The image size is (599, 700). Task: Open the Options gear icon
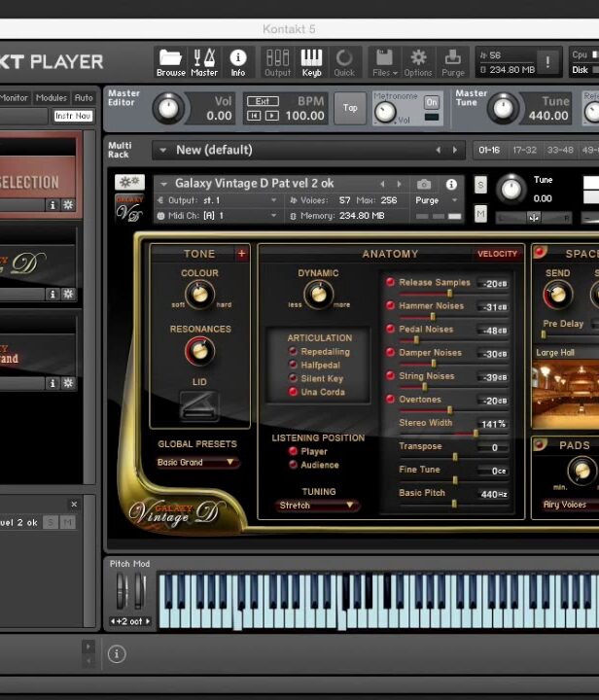[x=418, y=62]
